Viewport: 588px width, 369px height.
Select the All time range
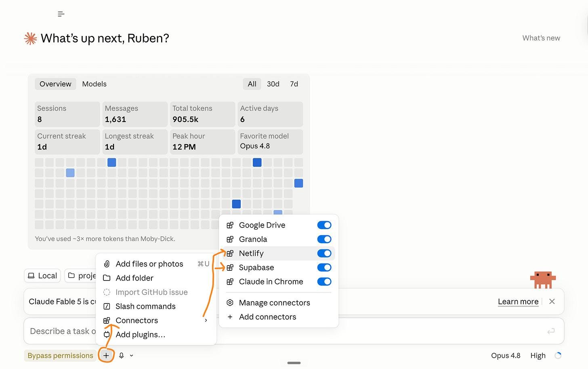(x=252, y=84)
